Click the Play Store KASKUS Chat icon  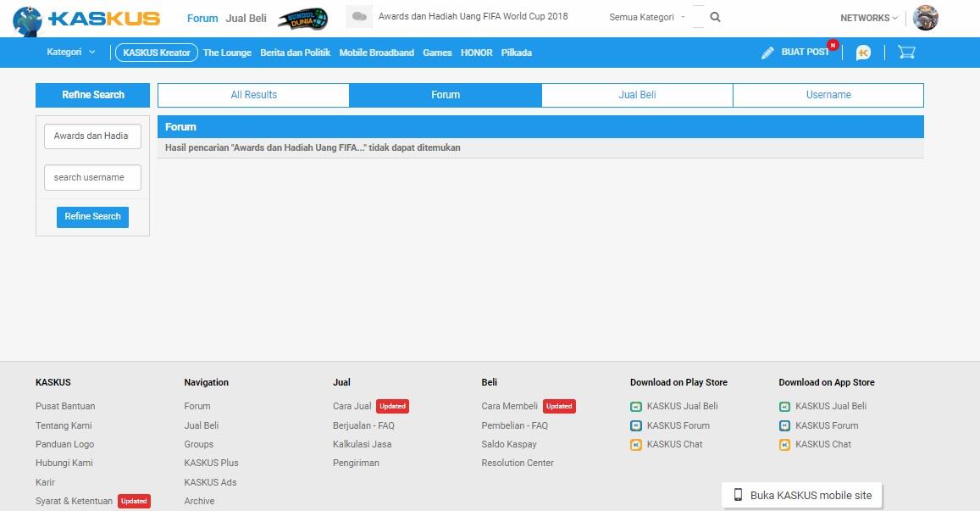click(x=635, y=445)
